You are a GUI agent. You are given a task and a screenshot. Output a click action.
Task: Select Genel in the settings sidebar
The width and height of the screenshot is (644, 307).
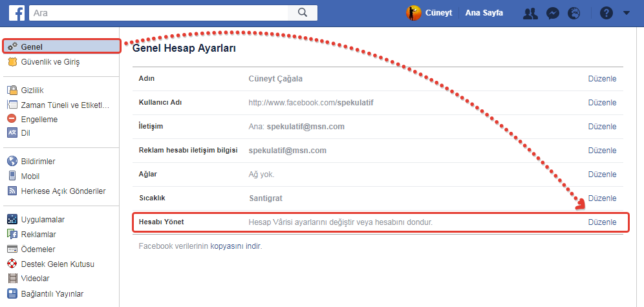pyautogui.click(x=31, y=47)
